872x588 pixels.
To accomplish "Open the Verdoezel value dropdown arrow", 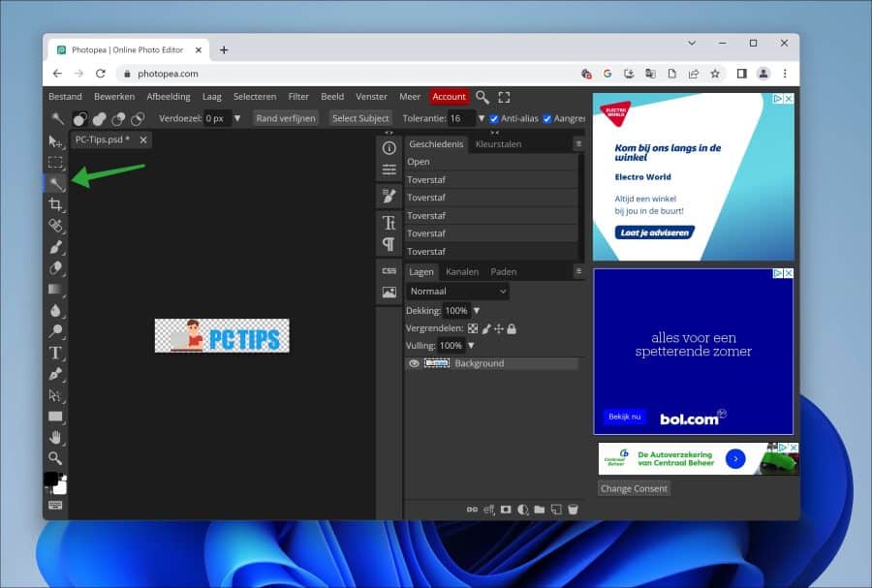I will (x=237, y=118).
